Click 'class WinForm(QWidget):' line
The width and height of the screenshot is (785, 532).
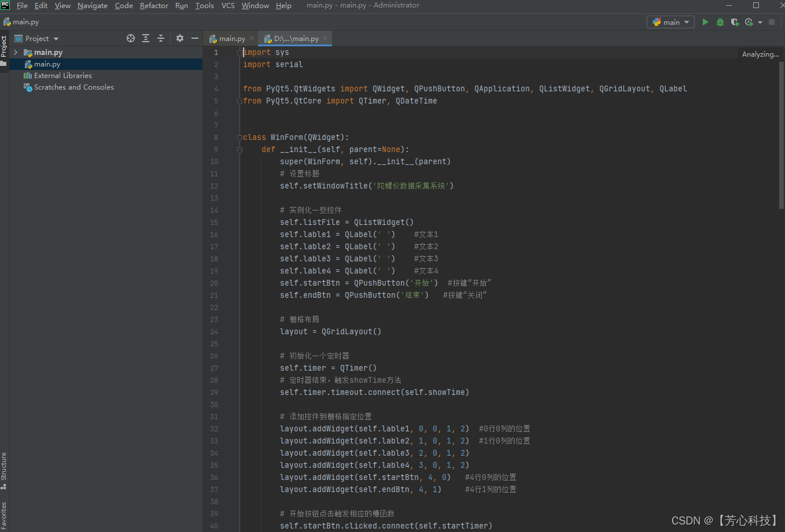click(296, 138)
